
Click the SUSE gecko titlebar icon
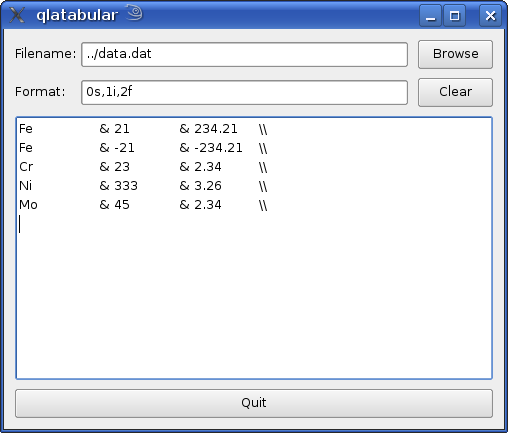click(134, 13)
